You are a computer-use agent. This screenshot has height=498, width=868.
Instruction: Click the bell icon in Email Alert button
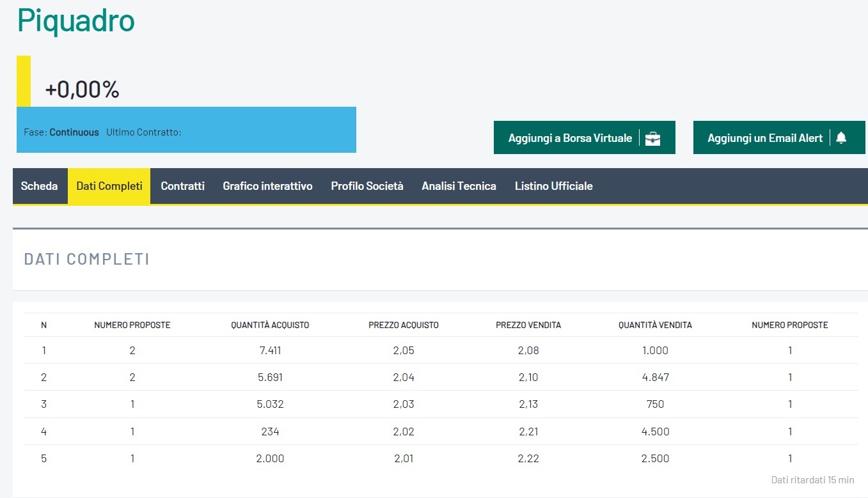click(841, 138)
